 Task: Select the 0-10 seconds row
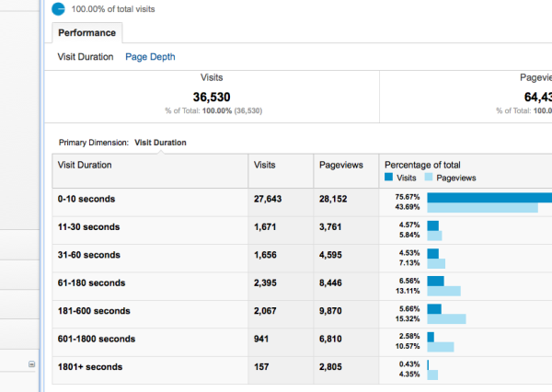click(x=302, y=202)
